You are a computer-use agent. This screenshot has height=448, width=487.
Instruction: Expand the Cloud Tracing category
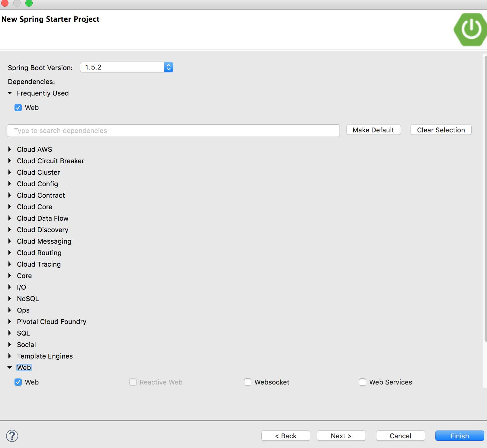tap(10, 264)
